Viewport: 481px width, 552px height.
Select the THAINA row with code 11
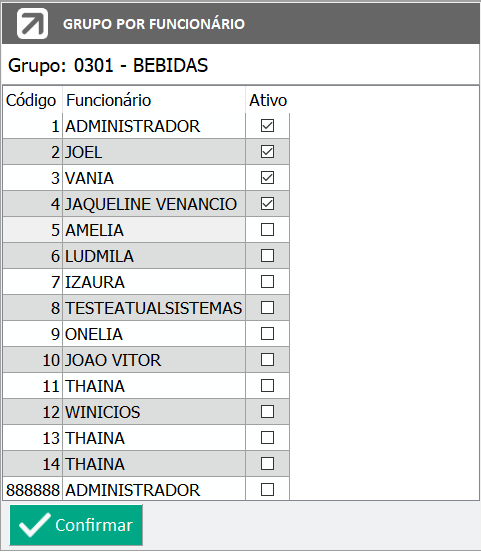click(146, 386)
